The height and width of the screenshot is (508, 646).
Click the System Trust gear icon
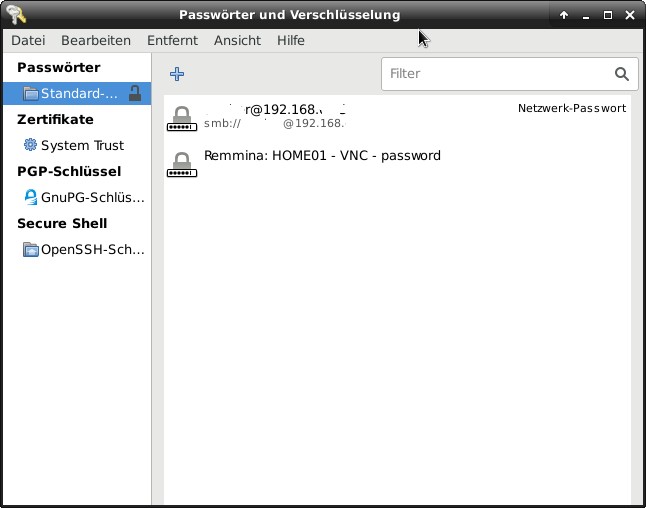[30, 145]
